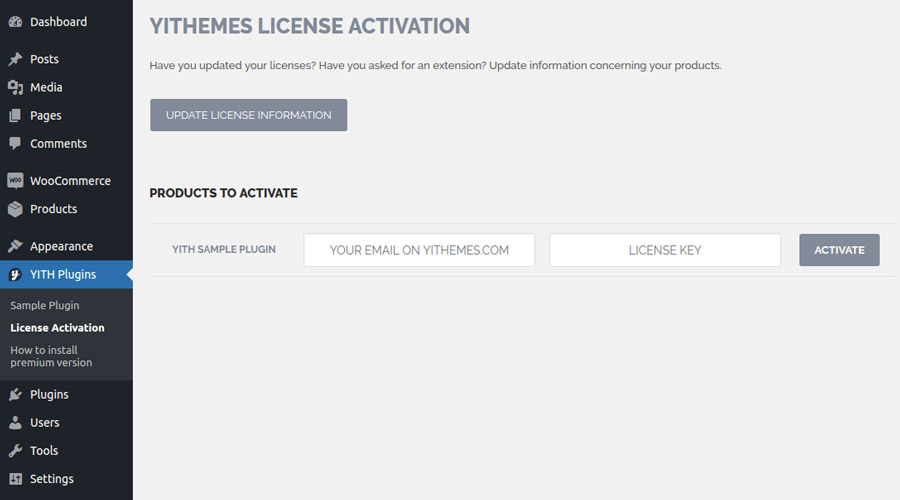The height and width of the screenshot is (500, 900).
Task: Select License Activation submenu link
Action: click(57, 328)
